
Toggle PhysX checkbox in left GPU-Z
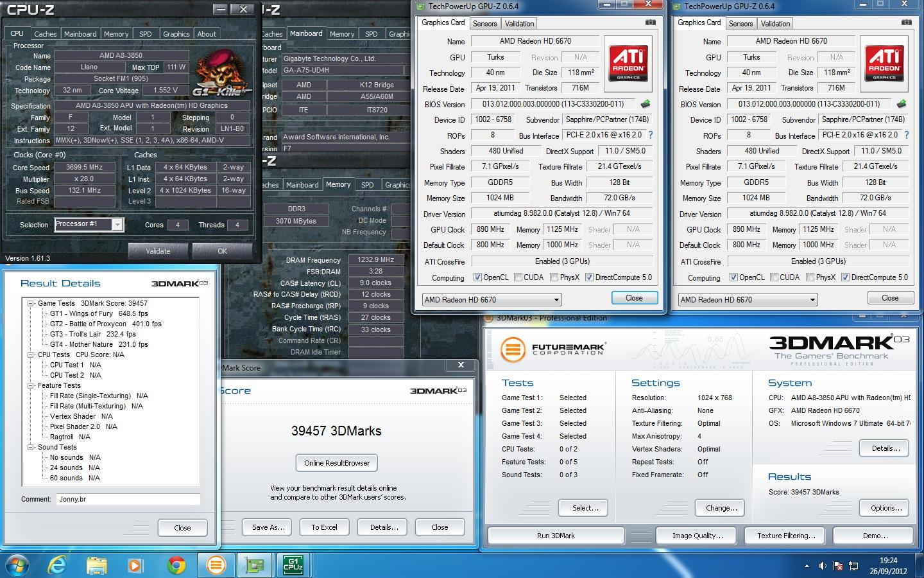554,277
